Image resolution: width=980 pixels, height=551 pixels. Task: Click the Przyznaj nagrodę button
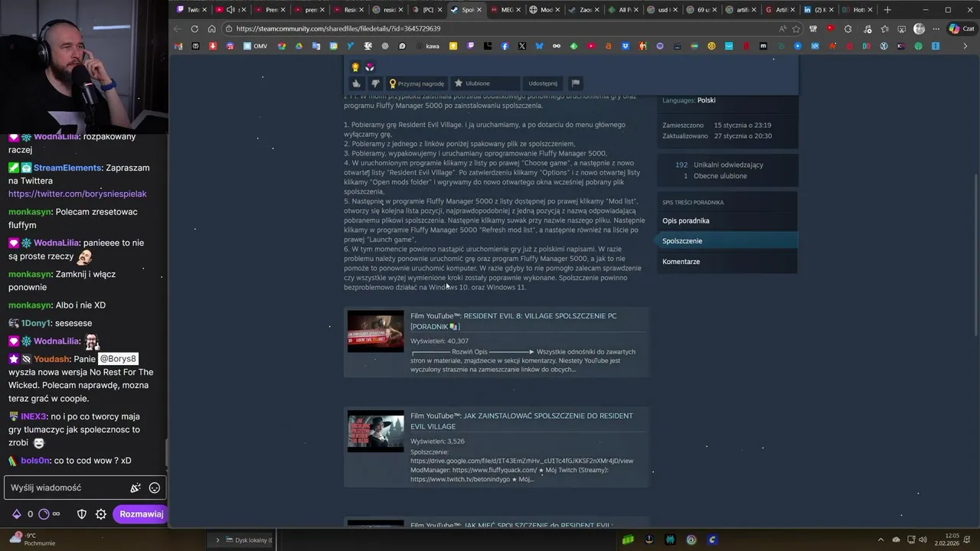pos(417,83)
